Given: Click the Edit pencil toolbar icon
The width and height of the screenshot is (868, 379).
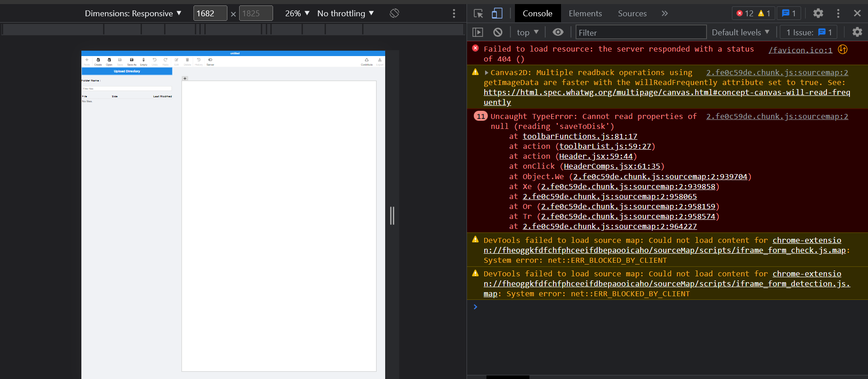Looking at the screenshot, I should point(176,60).
